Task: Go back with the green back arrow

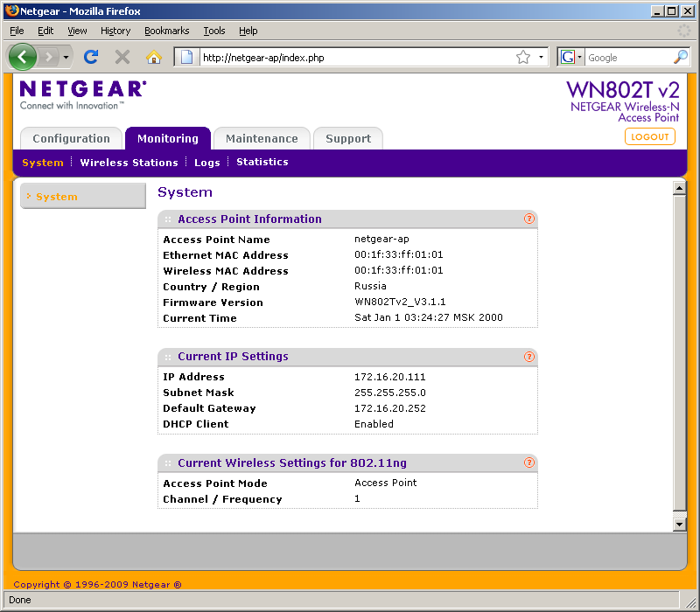Action: (23, 57)
